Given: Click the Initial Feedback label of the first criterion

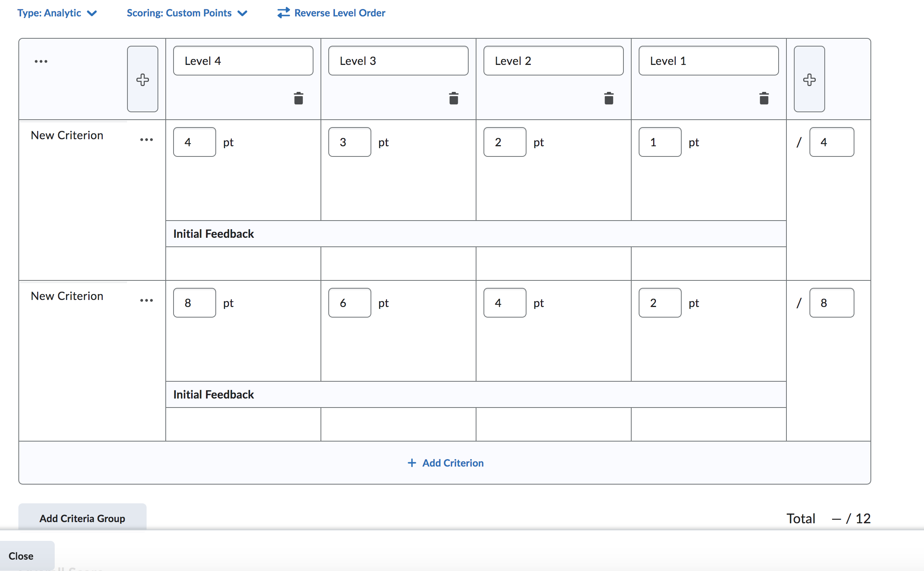Looking at the screenshot, I should 213,233.
